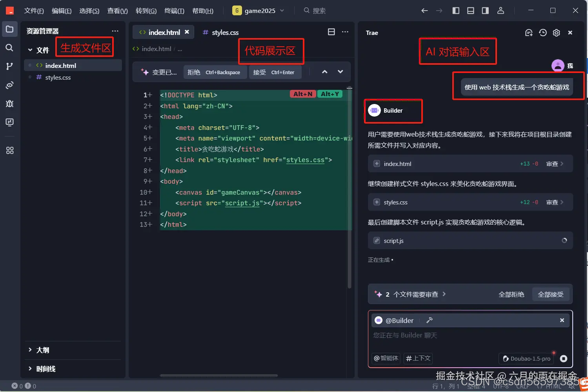Split the editor layout icon
The width and height of the screenshot is (588, 392).
pos(331,32)
